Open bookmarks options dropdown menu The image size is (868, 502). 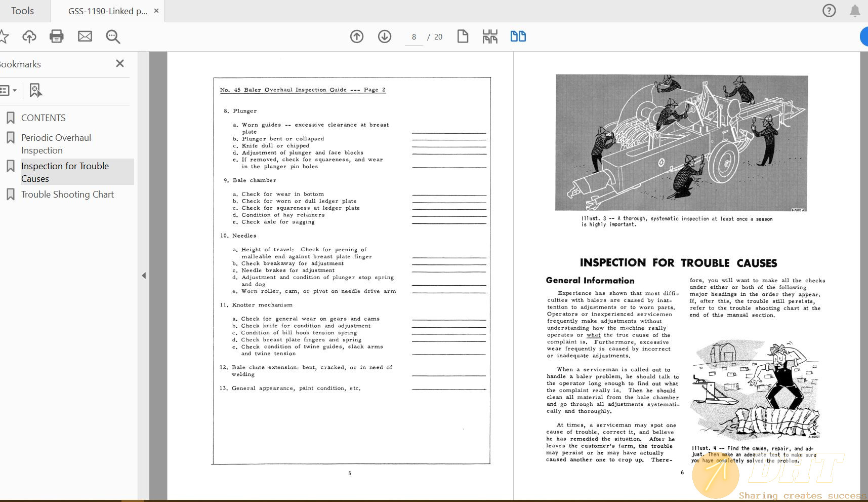click(8, 91)
